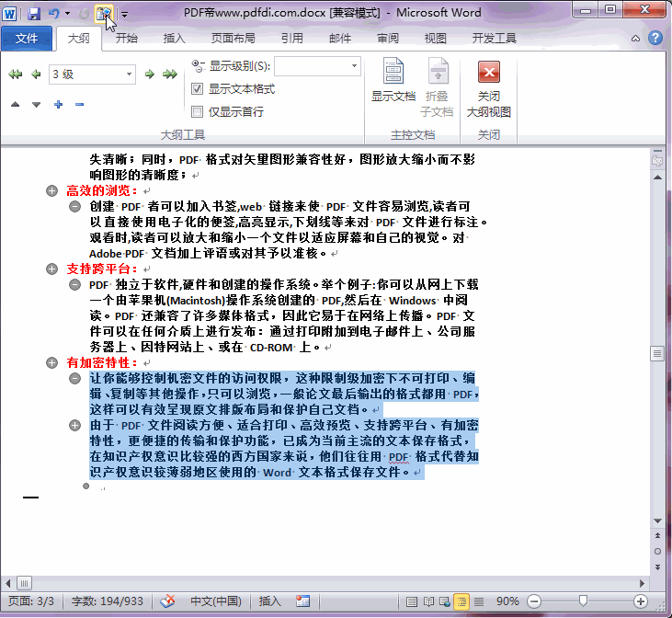Click the Word application icon in title bar
Image resolution: width=672 pixels, height=618 pixels.
click(9, 14)
